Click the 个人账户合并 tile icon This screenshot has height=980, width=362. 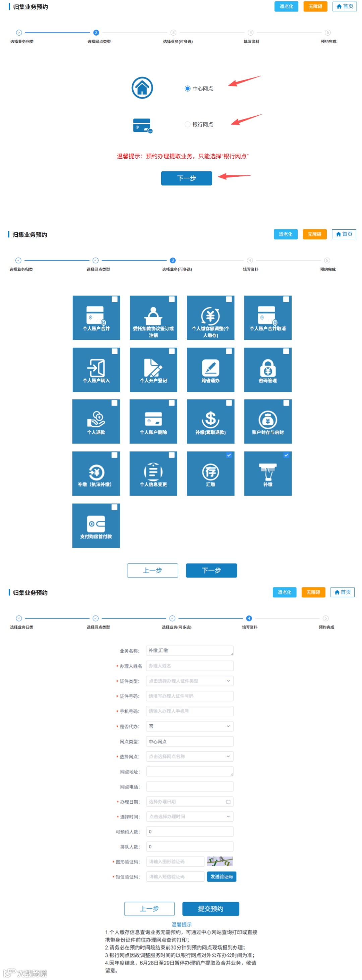click(x=96, y=315)
